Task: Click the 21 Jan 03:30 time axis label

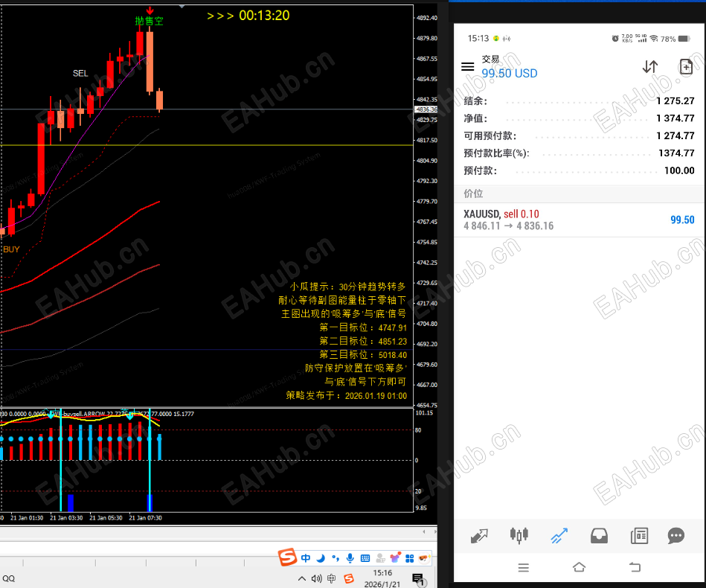Action: pos(66,518)
